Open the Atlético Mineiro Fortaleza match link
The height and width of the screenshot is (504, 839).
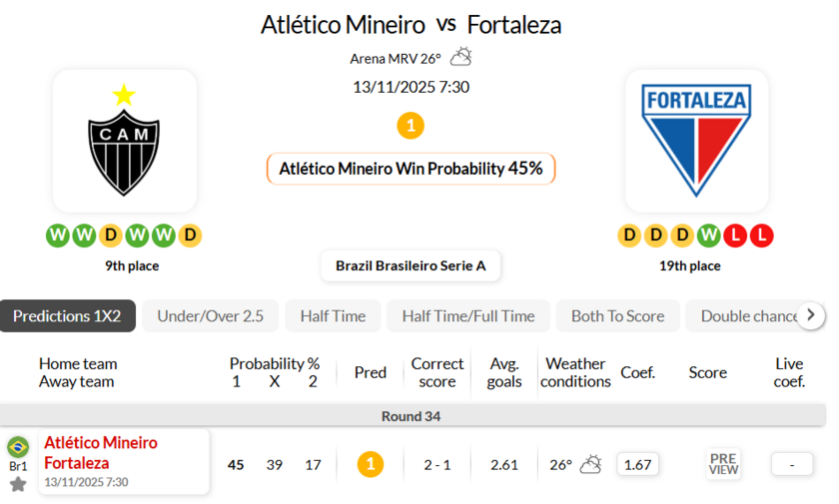point(101,453)
